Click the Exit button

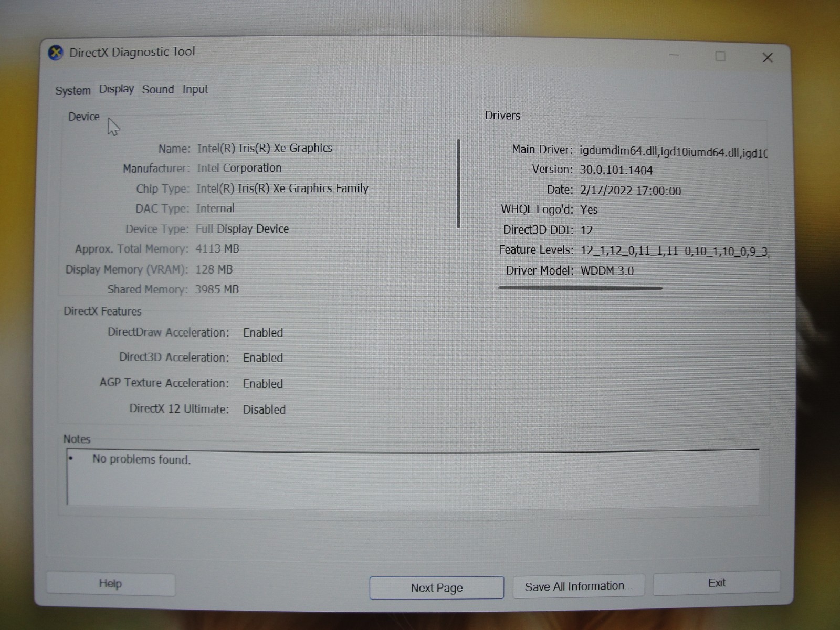coord(717,583)
